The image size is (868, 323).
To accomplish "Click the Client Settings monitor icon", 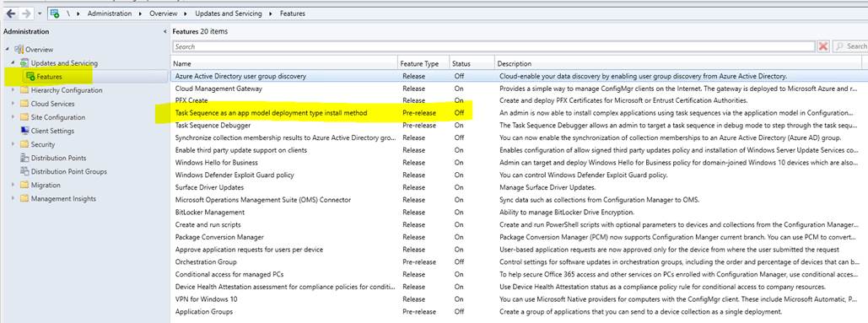I will point(24,131).
